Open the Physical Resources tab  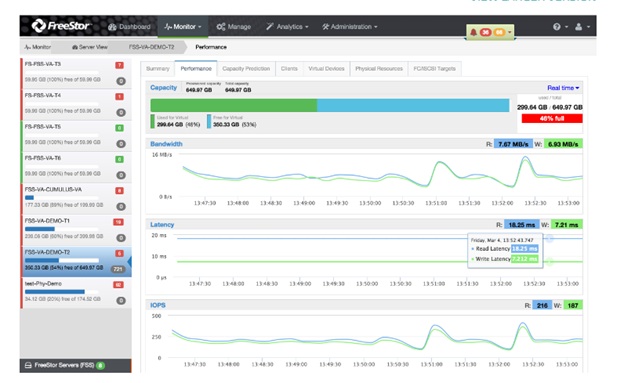tap(379, 68)
